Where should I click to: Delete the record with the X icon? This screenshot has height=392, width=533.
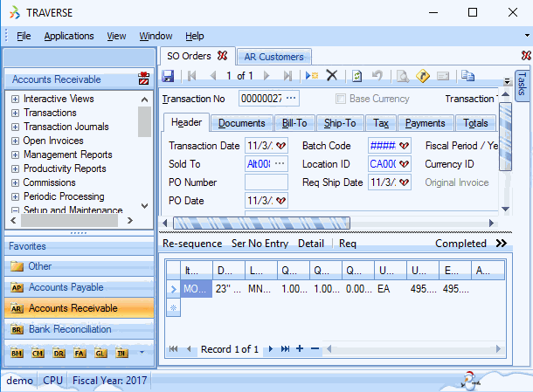click(332, 75)
